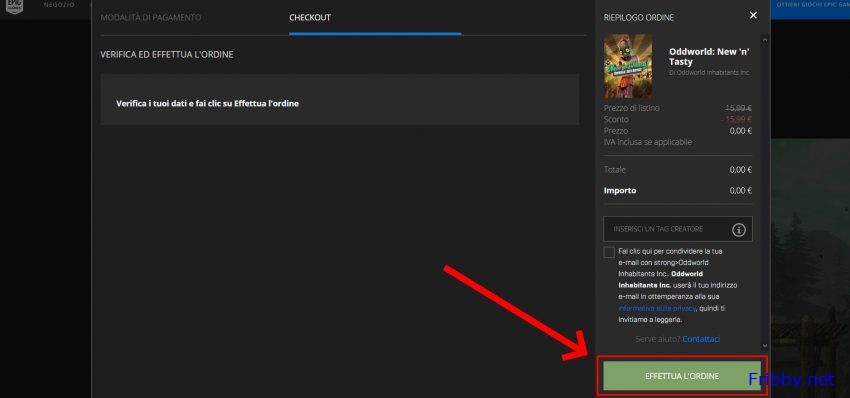Click the Effettua l'ordine button
Screen dimensions: 850x398
[682, 376]
